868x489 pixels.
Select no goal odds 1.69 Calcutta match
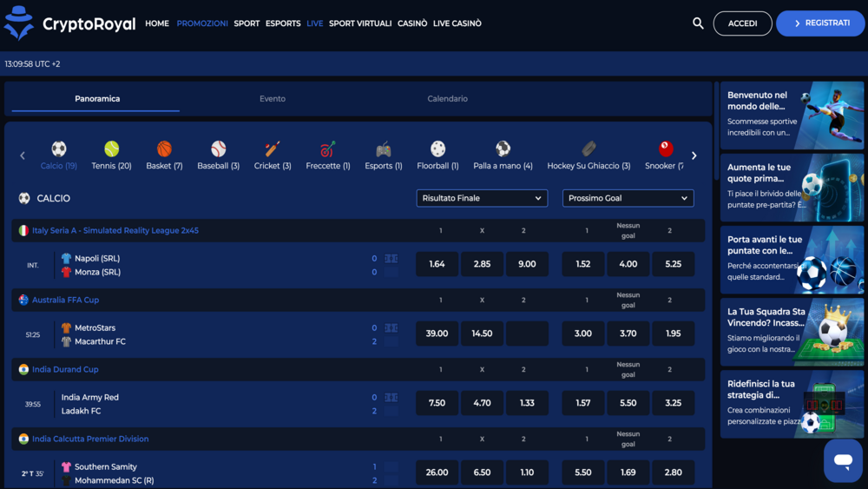click(628, 472)
